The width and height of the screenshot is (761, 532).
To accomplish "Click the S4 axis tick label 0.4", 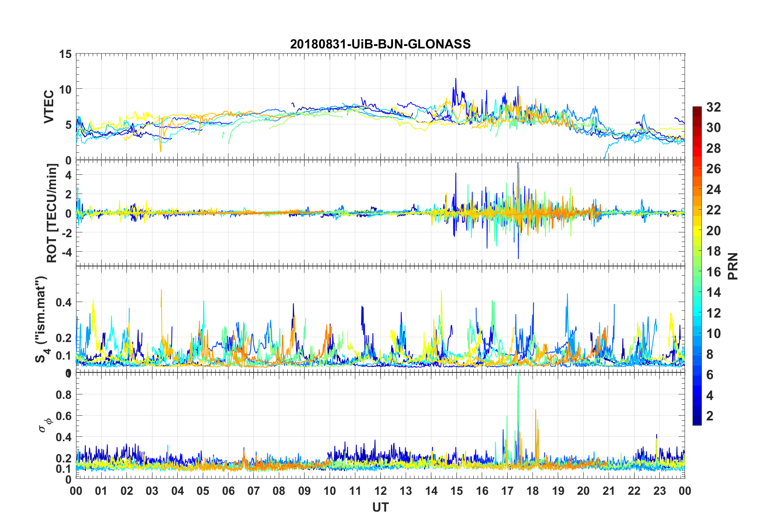I will 64,302.
